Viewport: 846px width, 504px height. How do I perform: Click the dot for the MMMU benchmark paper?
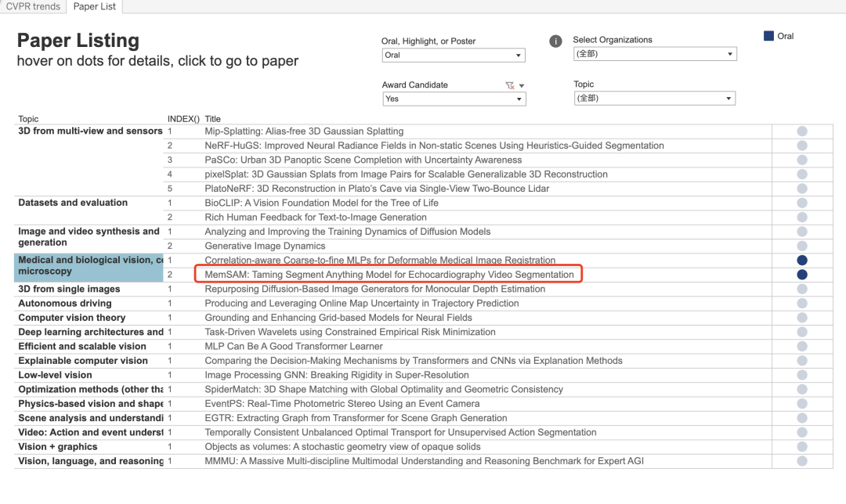click(x=801, y=462)
